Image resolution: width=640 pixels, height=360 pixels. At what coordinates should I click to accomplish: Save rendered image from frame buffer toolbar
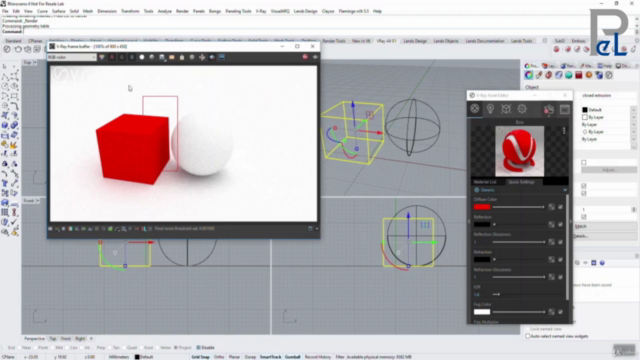[162, 57]
